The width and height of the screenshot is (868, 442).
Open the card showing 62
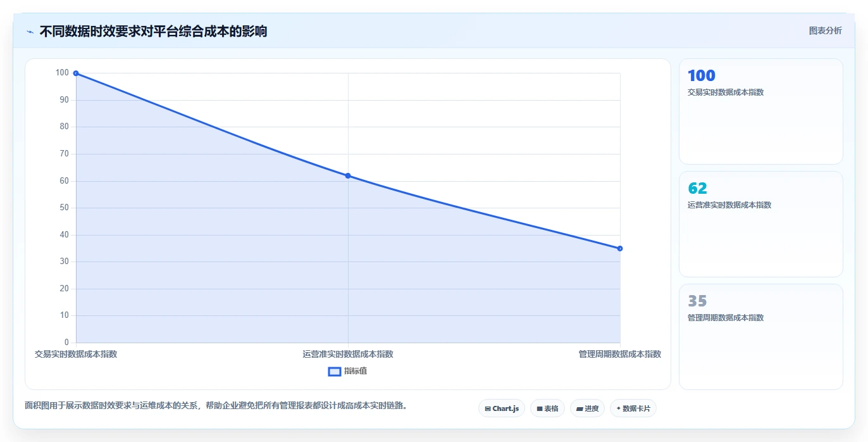click(761, 224)
